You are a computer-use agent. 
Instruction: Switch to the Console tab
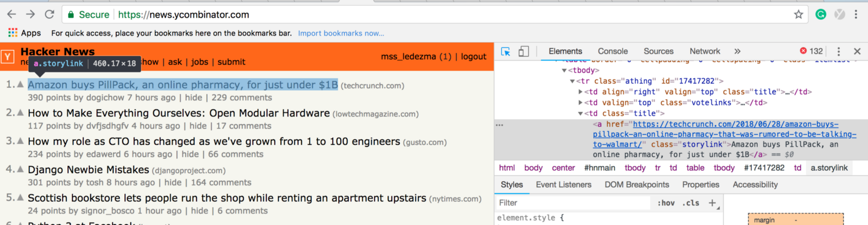[612, 52]
